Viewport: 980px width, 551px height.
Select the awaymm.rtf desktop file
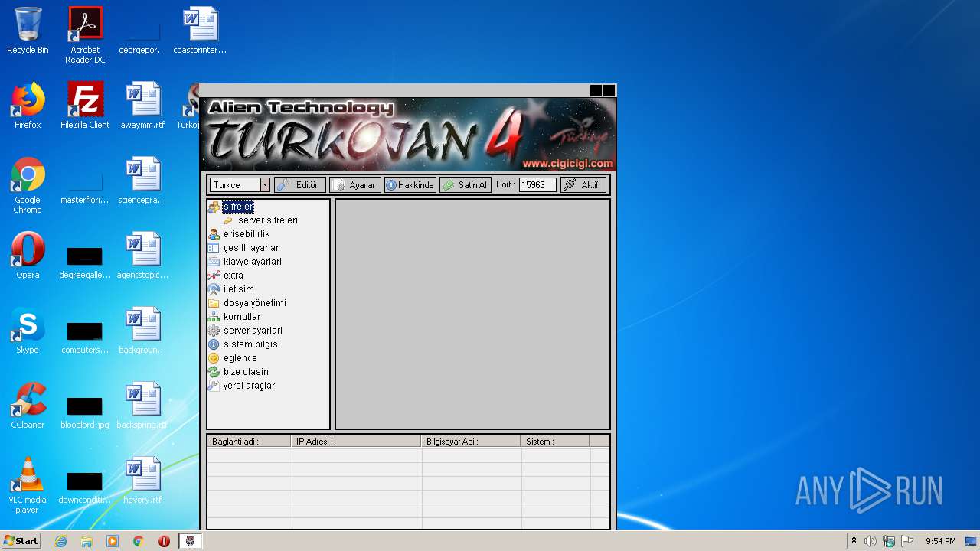142,106
